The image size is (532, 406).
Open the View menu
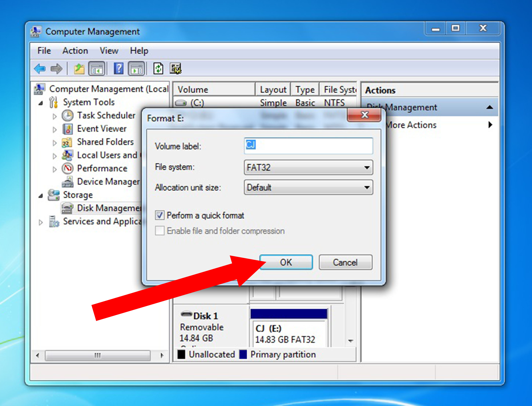(x=109, y=51)
